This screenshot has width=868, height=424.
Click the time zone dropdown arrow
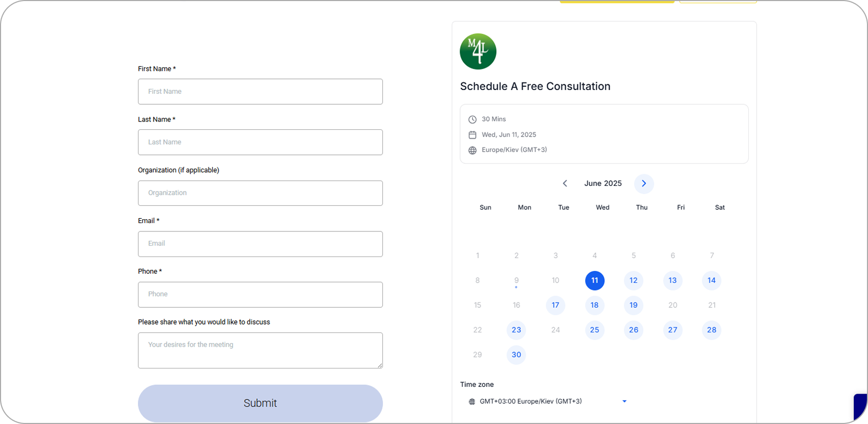point(624,401)
